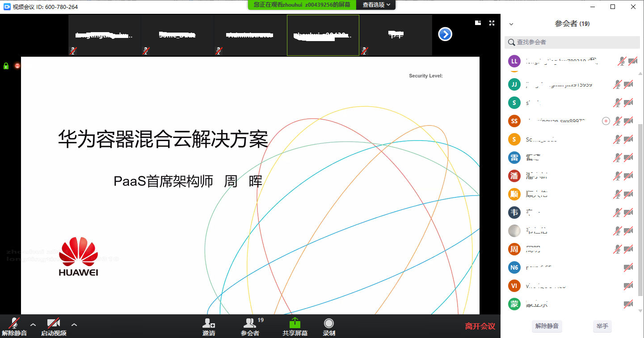The width and height of the screenshot is (644, 338).
Task: Toggle the 参会者 participants toolbar icon
Action: click(x=250, y=323)
